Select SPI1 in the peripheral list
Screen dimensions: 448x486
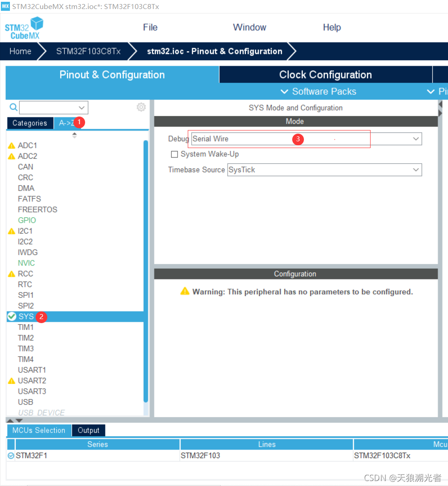(26, 295)
